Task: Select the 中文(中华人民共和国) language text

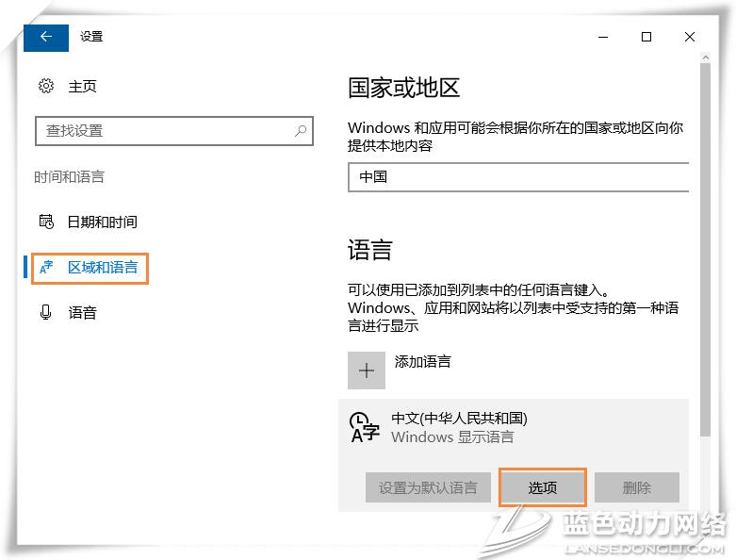Action: tap(459, 418)
